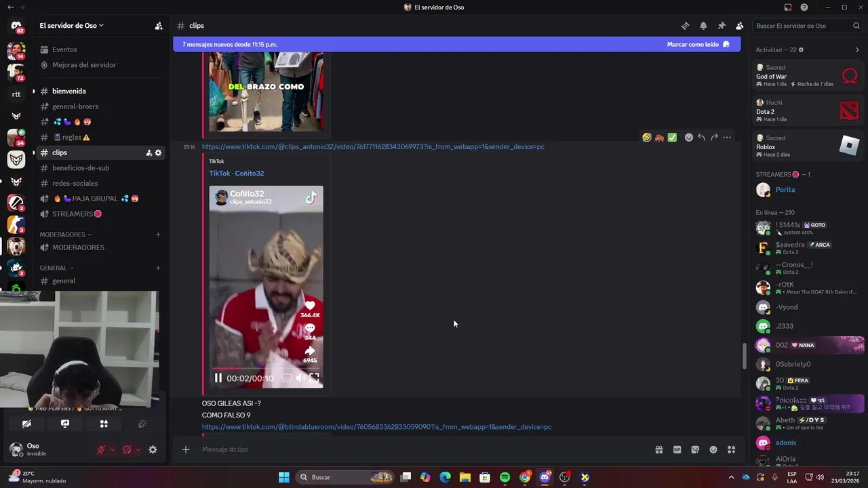Open message more options
The height and width of the screenshot is (488, 868).
click(727, 137)
